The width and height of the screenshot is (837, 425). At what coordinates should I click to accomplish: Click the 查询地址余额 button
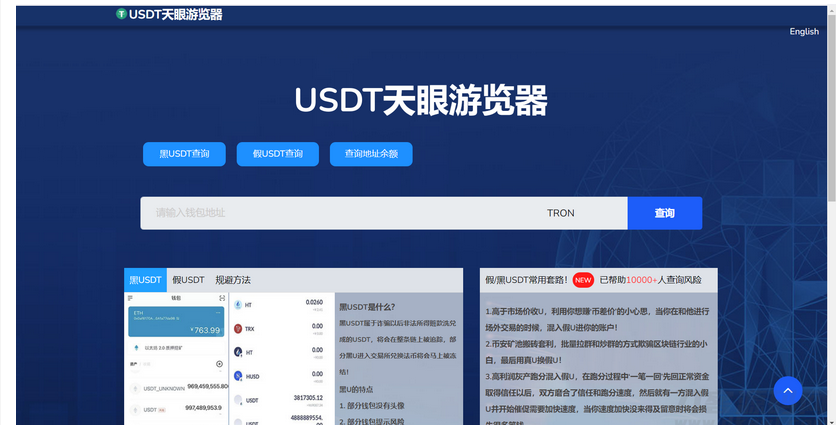[x=371, y=154]
